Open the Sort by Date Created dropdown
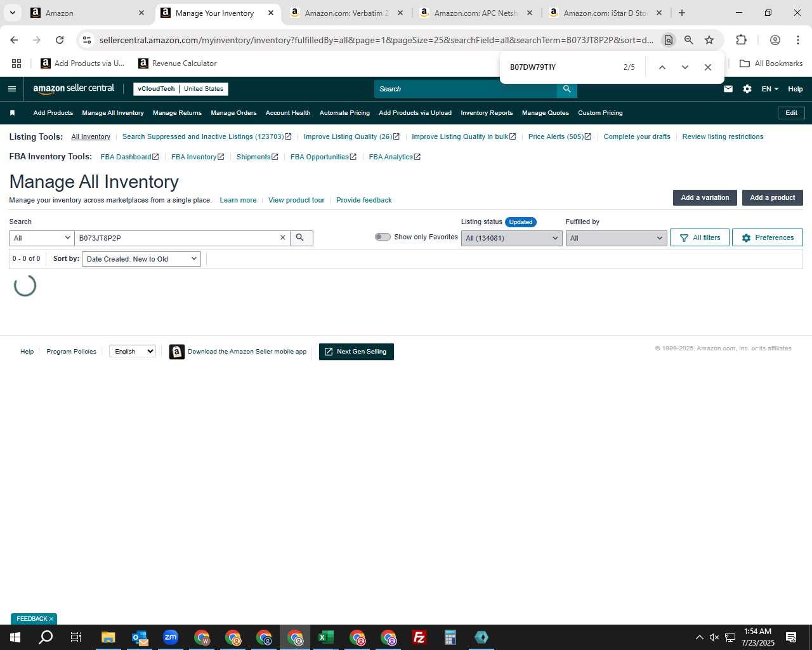Viewport: 812px width, 650px height. [141, 259]
